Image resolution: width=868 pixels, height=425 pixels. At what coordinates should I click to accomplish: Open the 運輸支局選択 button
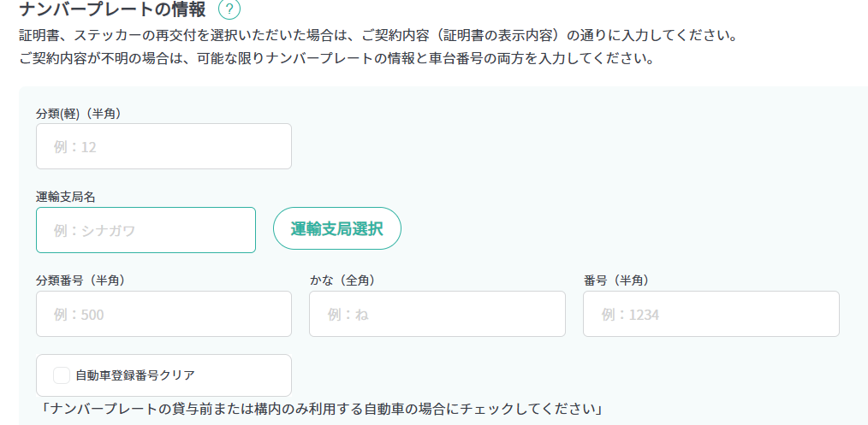point(336,229)
